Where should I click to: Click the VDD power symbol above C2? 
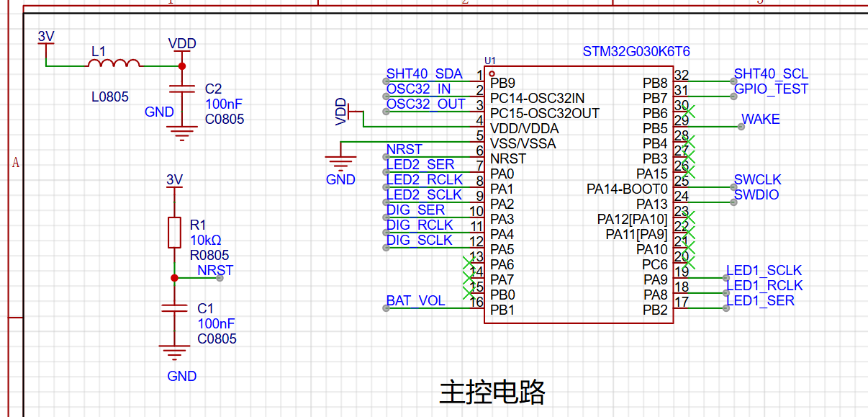181,49
